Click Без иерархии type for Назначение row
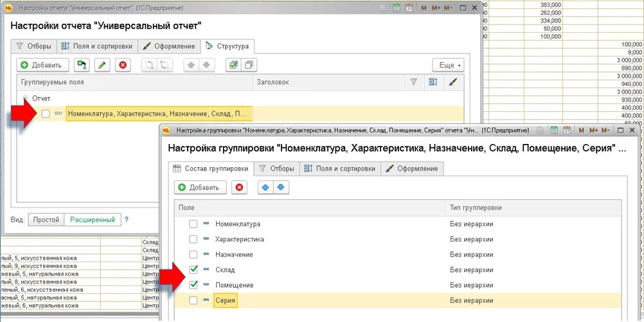 [x=472, y=255]
